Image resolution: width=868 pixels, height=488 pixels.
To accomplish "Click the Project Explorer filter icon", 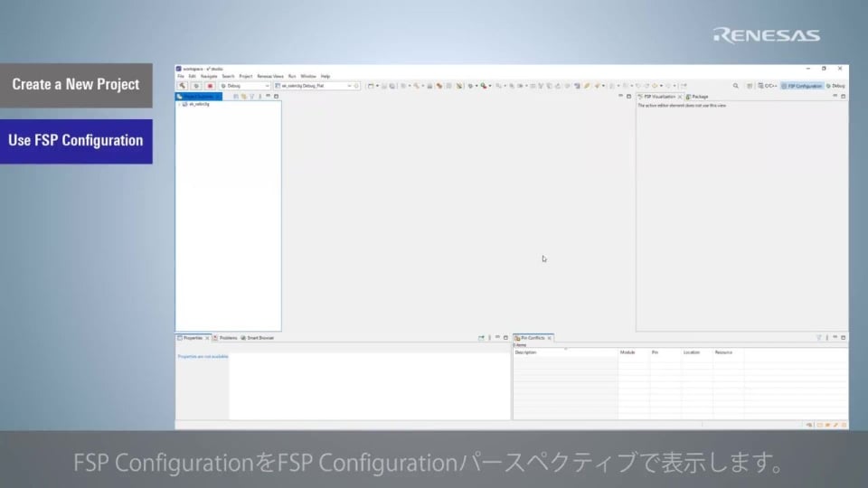I will 252,97.
